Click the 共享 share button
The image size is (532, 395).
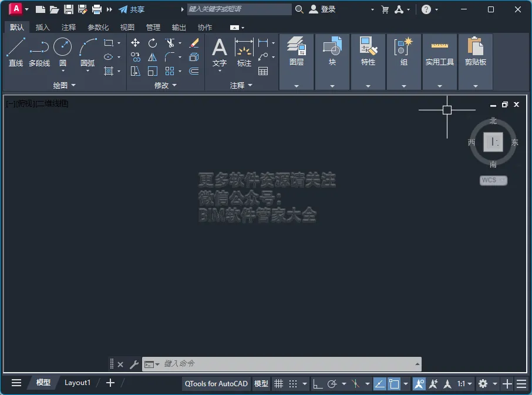pyautogui.click(x=132, y=9)
